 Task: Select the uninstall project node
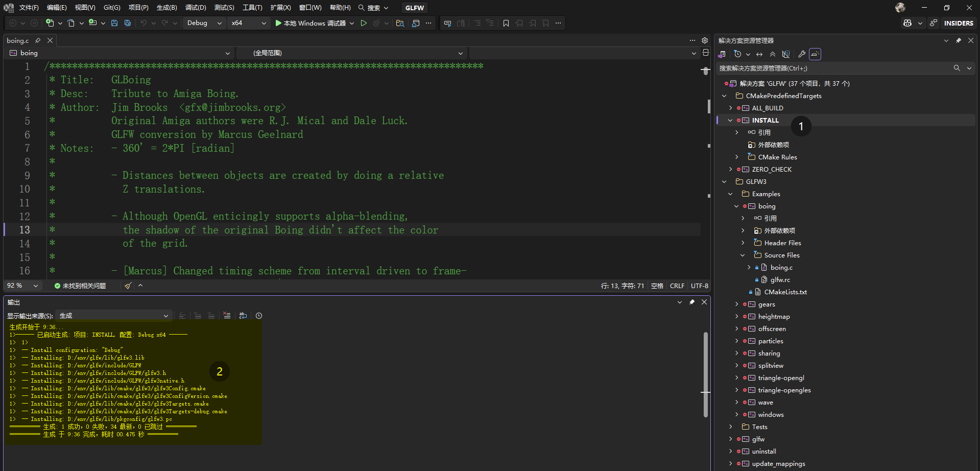coord(764,452)
